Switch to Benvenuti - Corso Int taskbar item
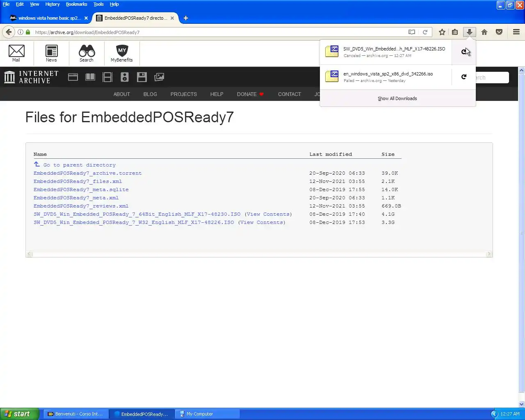Viewport: 525px width, 420px height. (x=76, y=414)
